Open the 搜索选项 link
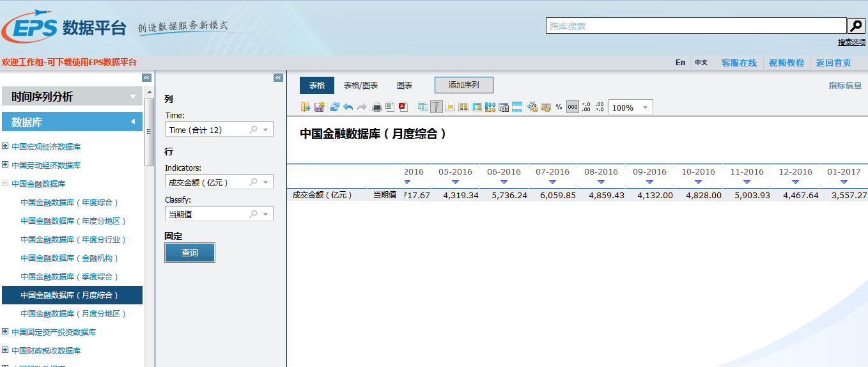 [x=851, y=42]
